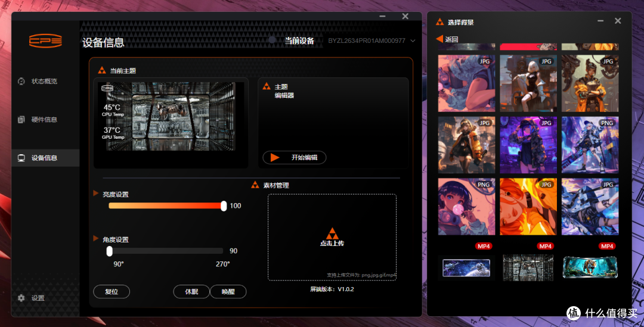
Task: Click the orange back arrow beside 返回
Action: coord(439,39)
